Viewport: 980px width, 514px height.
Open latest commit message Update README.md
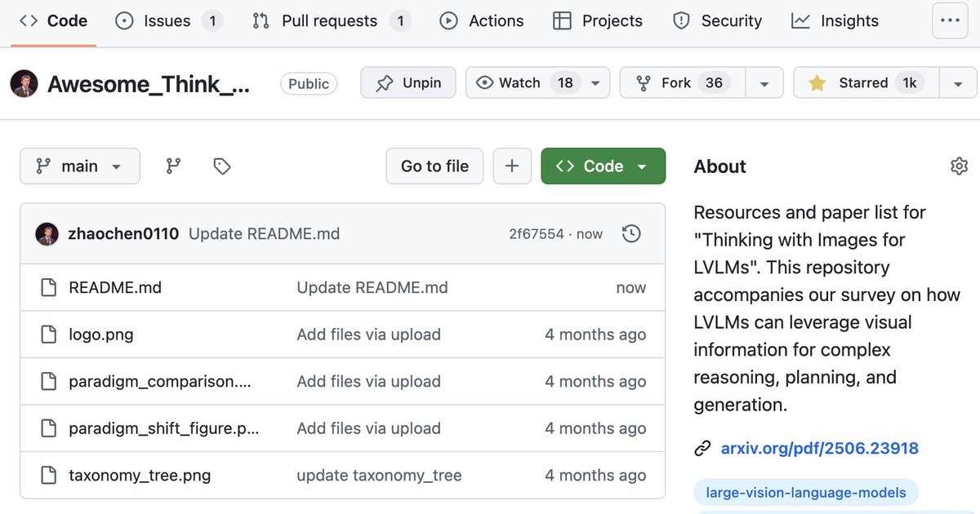point(264,234)
